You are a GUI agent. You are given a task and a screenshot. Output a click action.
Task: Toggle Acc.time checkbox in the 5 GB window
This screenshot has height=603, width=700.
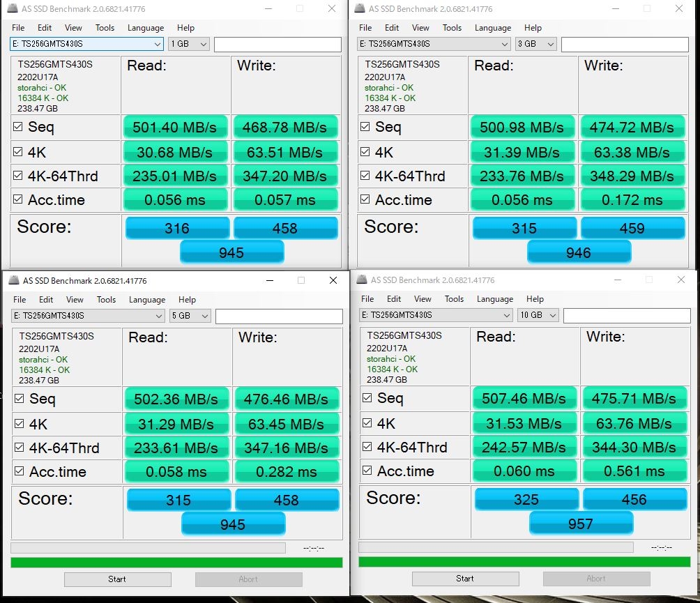pos(20,471)
